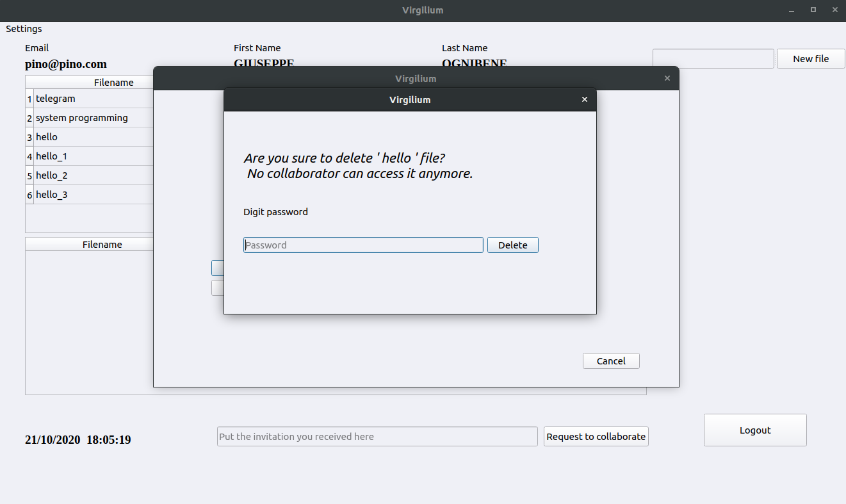Screen dimensions: 846x504
Task: Select the hello_2 file row
Action: 94,175
